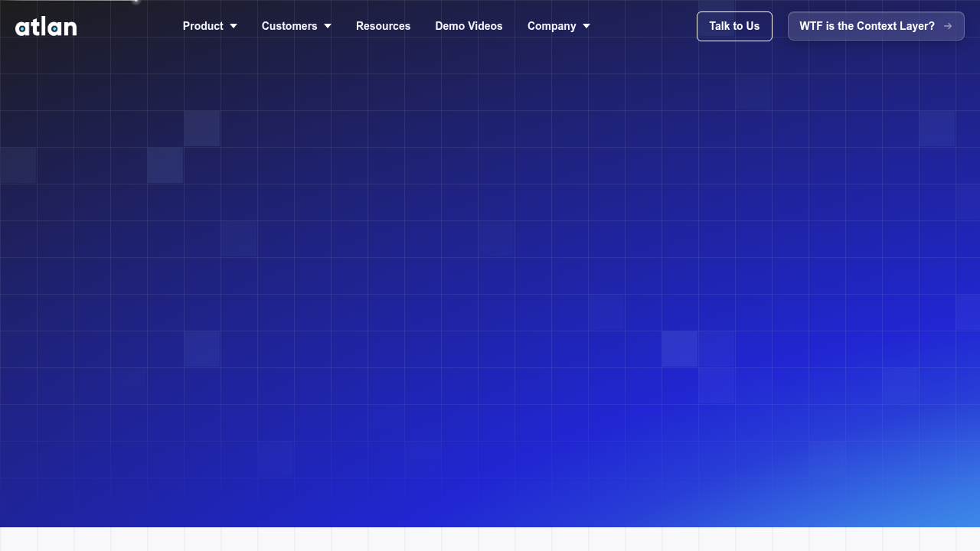This screenshot has height=551, width=980.
Task: Expand the Product dropdown arrow
Action: point(234,26)
